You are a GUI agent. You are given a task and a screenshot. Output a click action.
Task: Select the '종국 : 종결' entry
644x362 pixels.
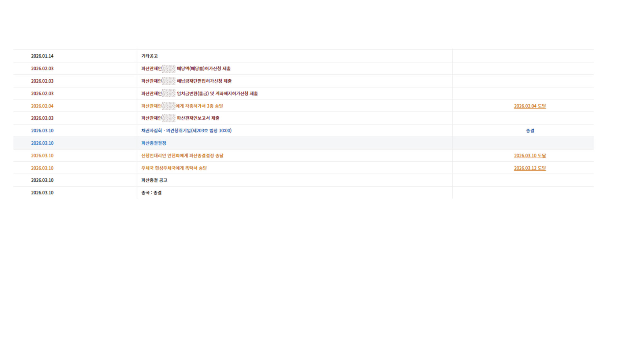tap(151, 193)
